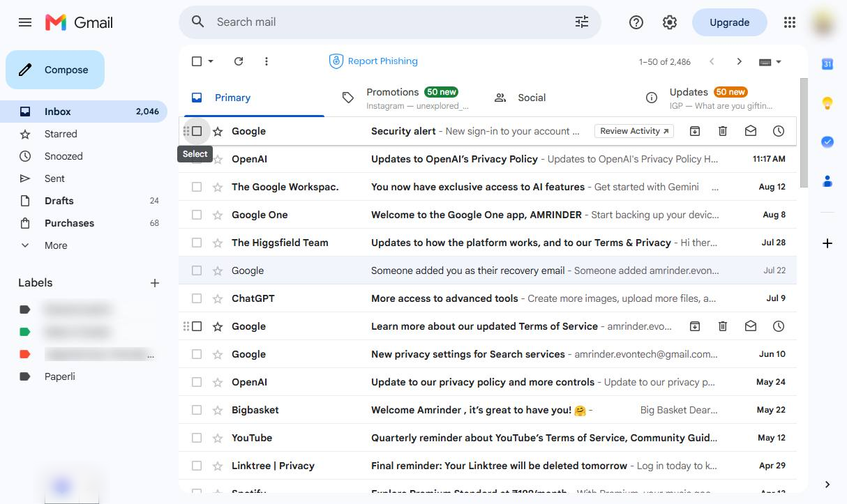The height and width of the screenshot is (504, 847).
Task: Click the Compose button
Action: pyautogui.click(x=55, y=70)
